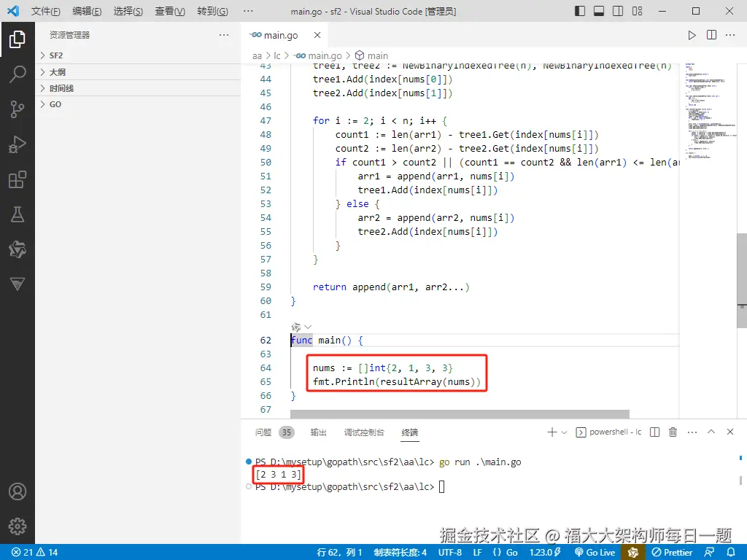
Task: Open terminal panel more actions
Action: coord(692,432)
